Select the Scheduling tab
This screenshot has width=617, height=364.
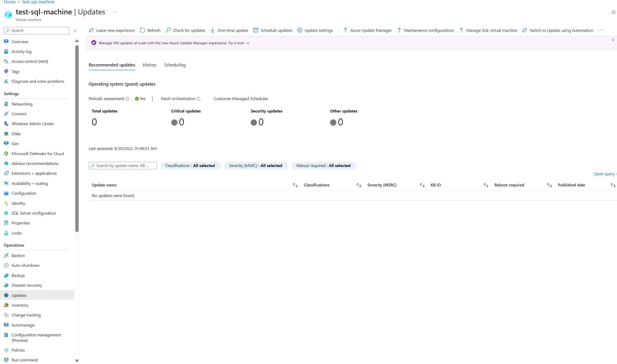[175, 65]
